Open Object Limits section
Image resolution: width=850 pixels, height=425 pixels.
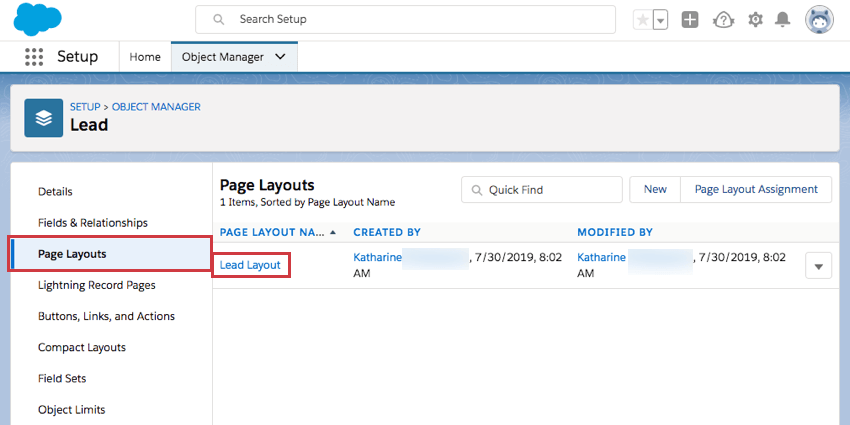point(72,410)
